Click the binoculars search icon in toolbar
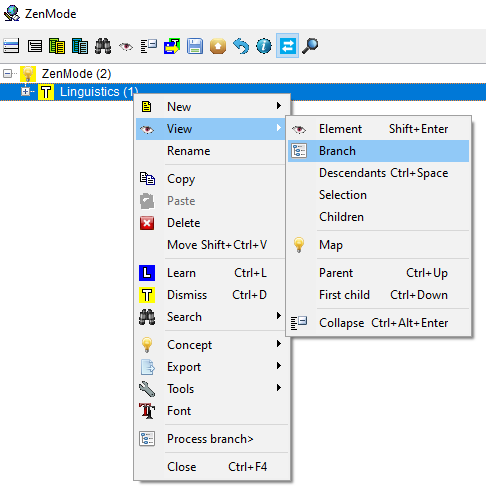This screenshot has width=486, height=491. (x=103, y=46)
